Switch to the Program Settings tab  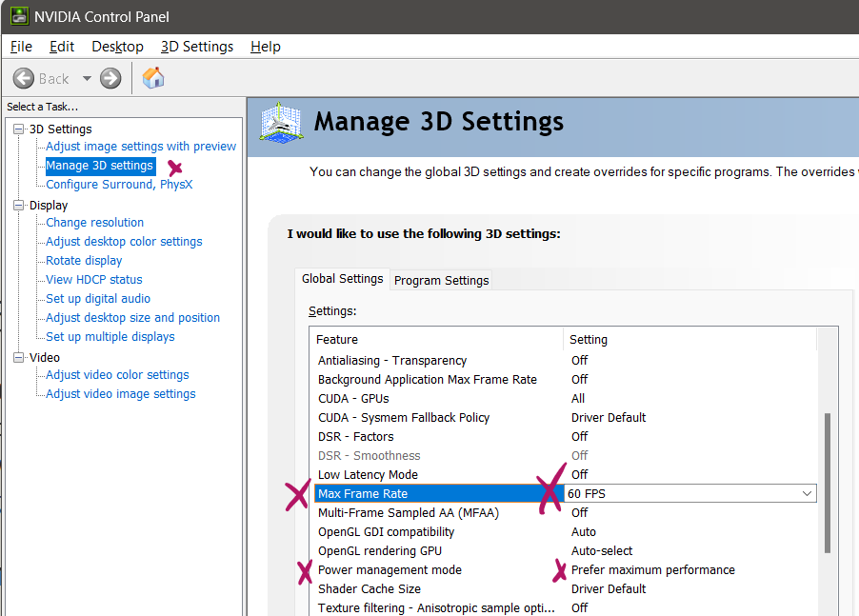(440, 280)
